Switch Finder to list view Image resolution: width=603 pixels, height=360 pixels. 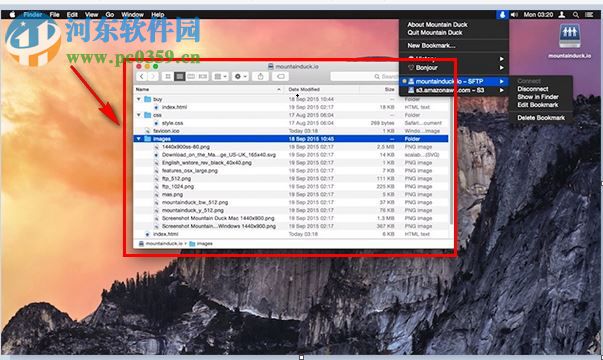pos(179,76)
